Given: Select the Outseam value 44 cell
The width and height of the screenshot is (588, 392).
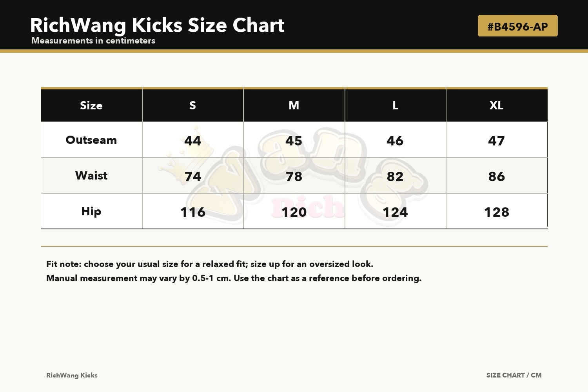Looking at the screenshot, I should click(x=193, y=140).
